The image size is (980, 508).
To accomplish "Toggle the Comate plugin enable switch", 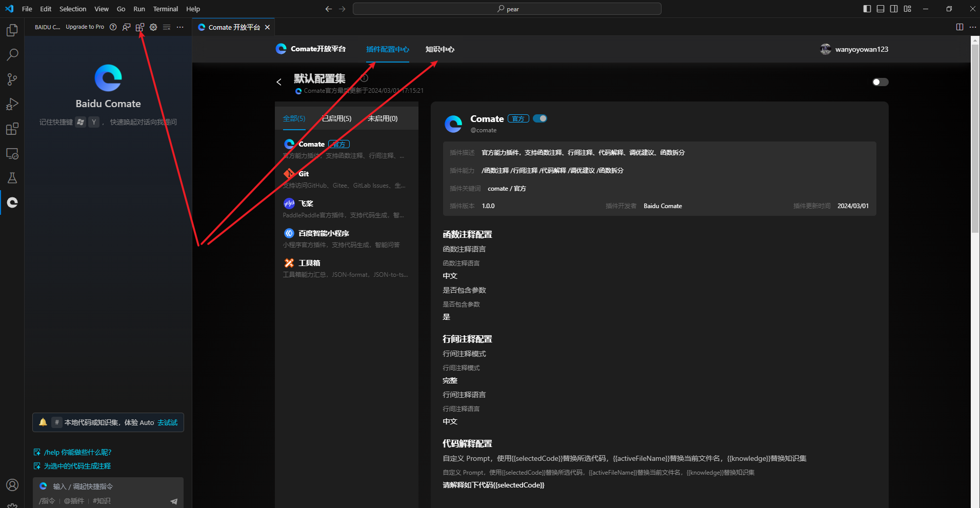I will click(x=540, y=118).
